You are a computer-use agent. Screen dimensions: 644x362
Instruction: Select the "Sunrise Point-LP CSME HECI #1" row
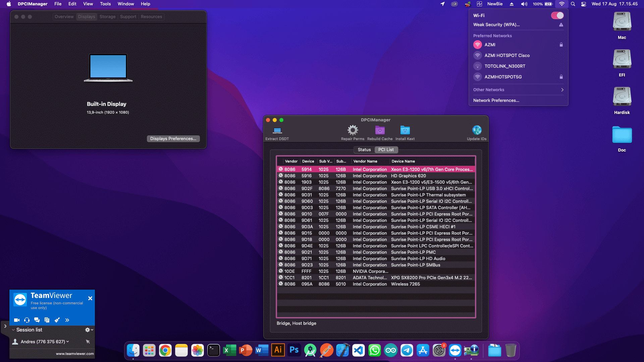tap(376, 227)
